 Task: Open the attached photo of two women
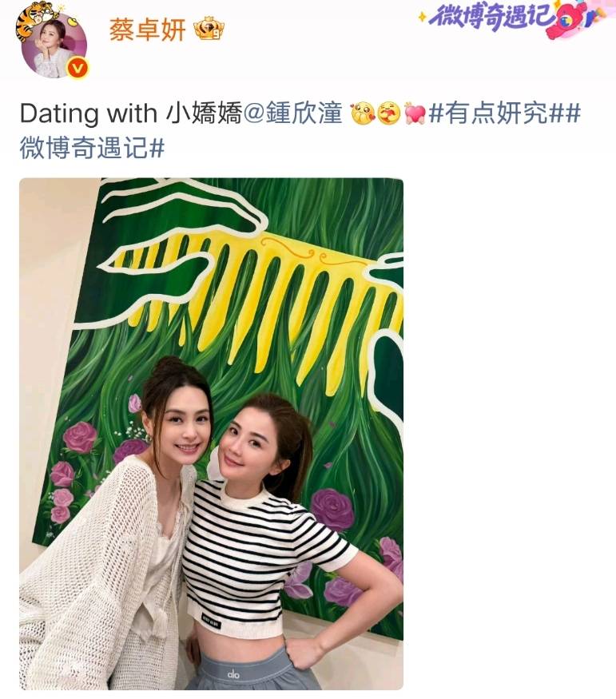point(211,434)
